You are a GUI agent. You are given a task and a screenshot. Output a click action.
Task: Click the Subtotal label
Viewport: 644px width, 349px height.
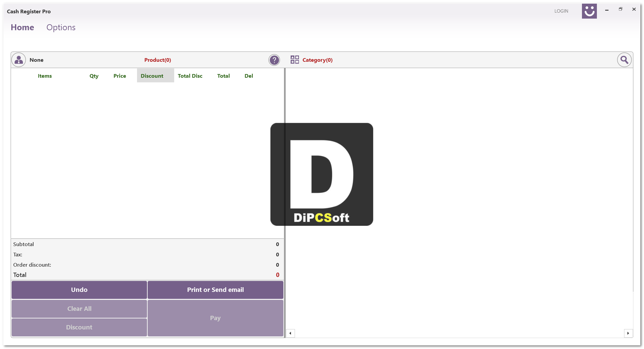pyautogui.click(x=24, y=244)
